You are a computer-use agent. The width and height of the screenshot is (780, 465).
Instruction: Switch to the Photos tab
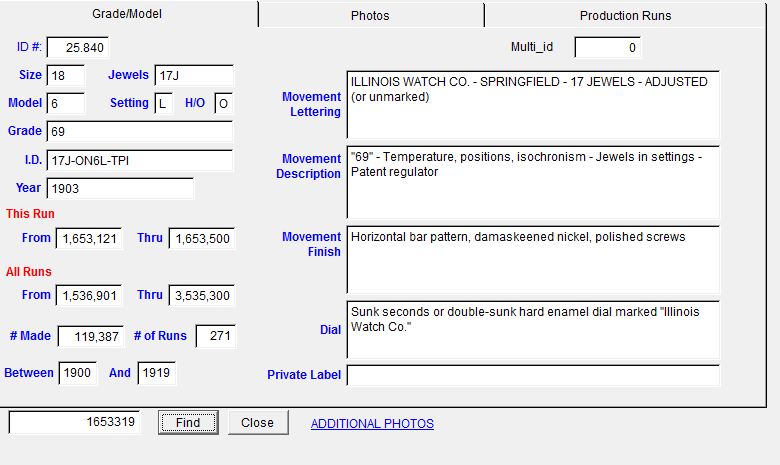370,15
